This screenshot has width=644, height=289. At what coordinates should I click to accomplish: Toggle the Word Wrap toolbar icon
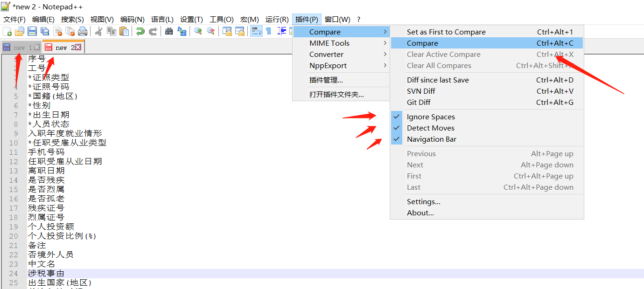pos(256,32)
